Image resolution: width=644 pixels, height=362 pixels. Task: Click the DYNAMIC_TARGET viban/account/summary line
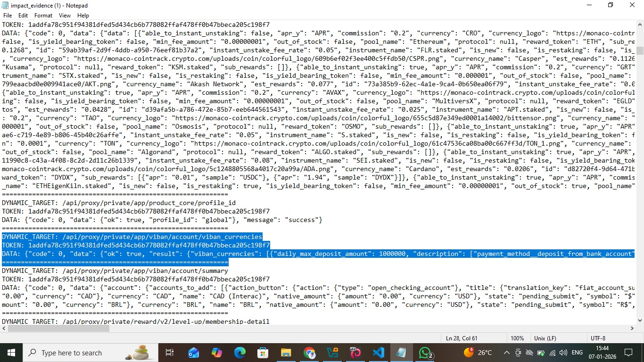pyautogui.click(x=115, y=271)
